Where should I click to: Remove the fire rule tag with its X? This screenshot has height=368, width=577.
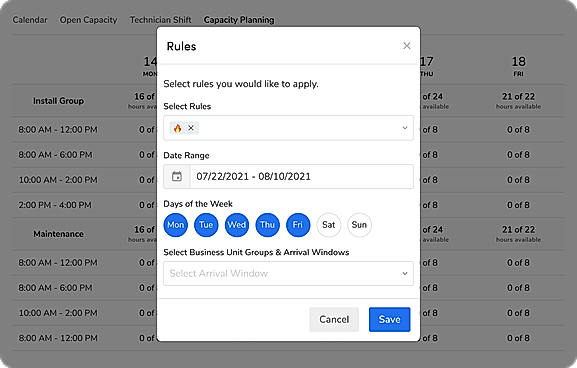191,128
